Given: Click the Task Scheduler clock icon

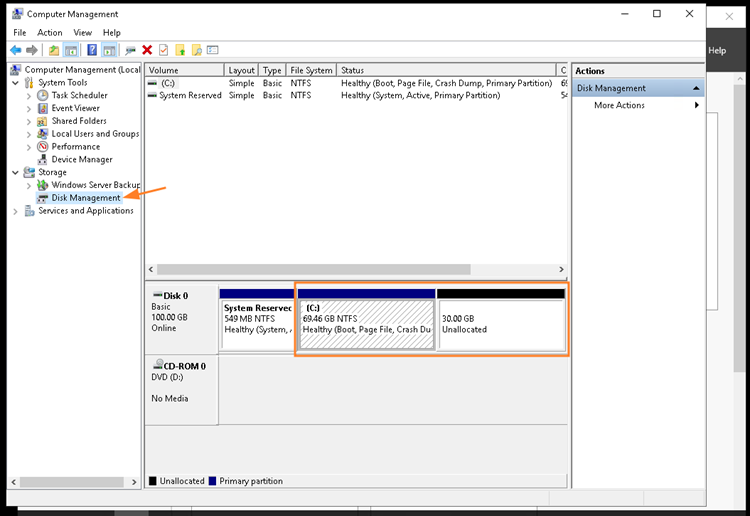Looking at the screenshot, I should point(43,95).
